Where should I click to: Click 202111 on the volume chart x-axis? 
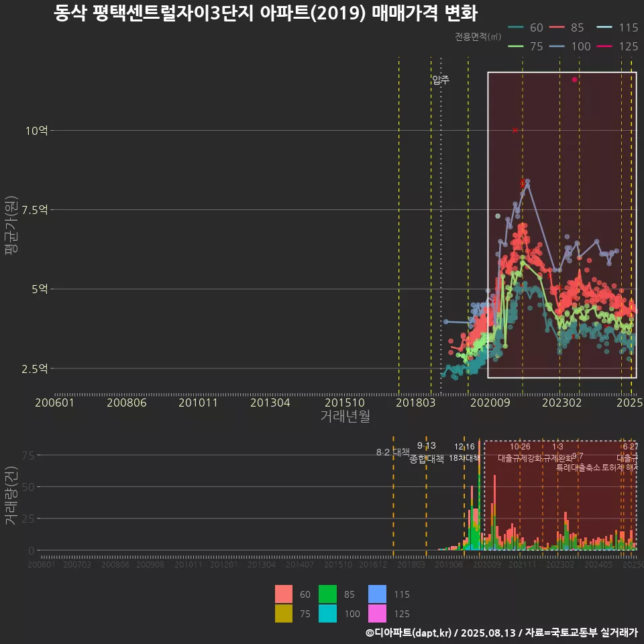click(523, 565)
